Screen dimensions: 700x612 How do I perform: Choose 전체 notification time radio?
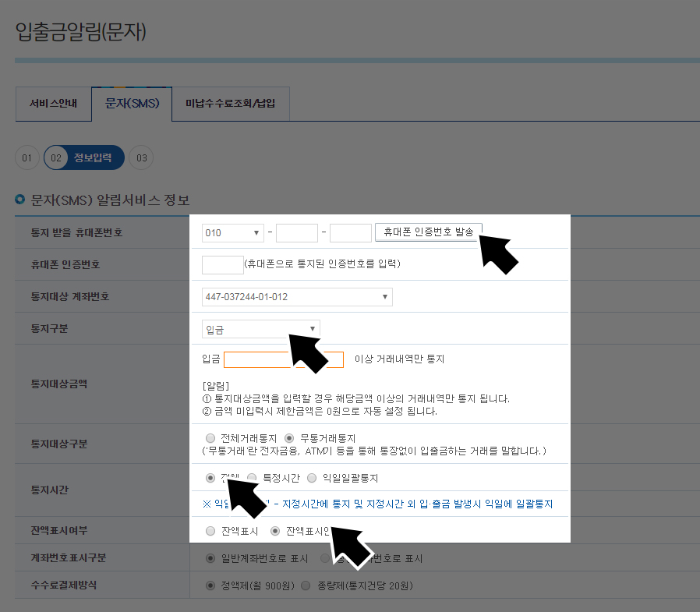[x=210, y=478]
